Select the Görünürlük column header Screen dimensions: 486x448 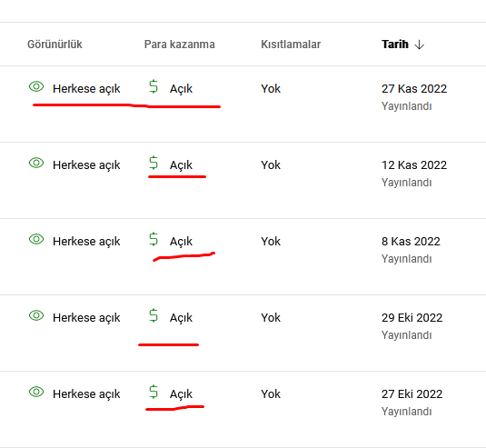click(x=55, y=45)
